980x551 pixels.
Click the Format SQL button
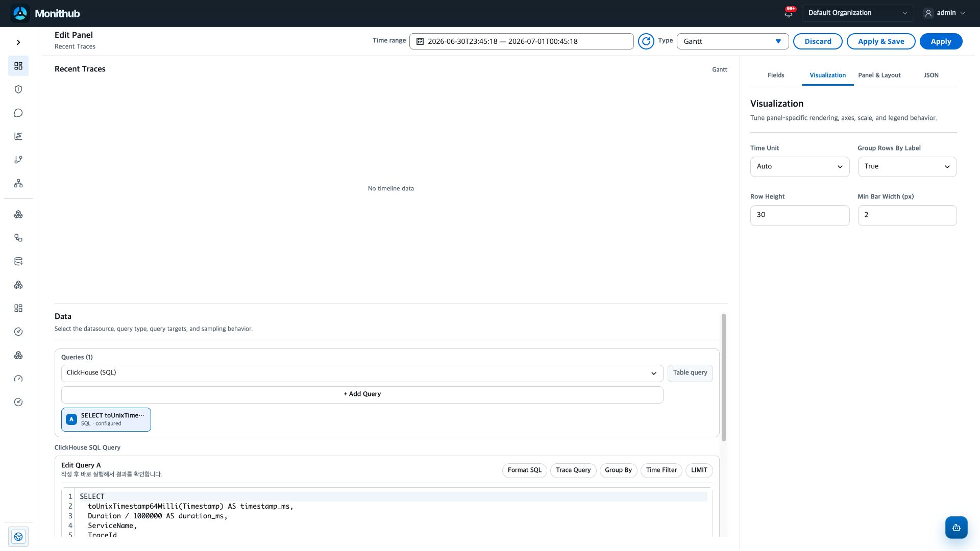[524, 470]
